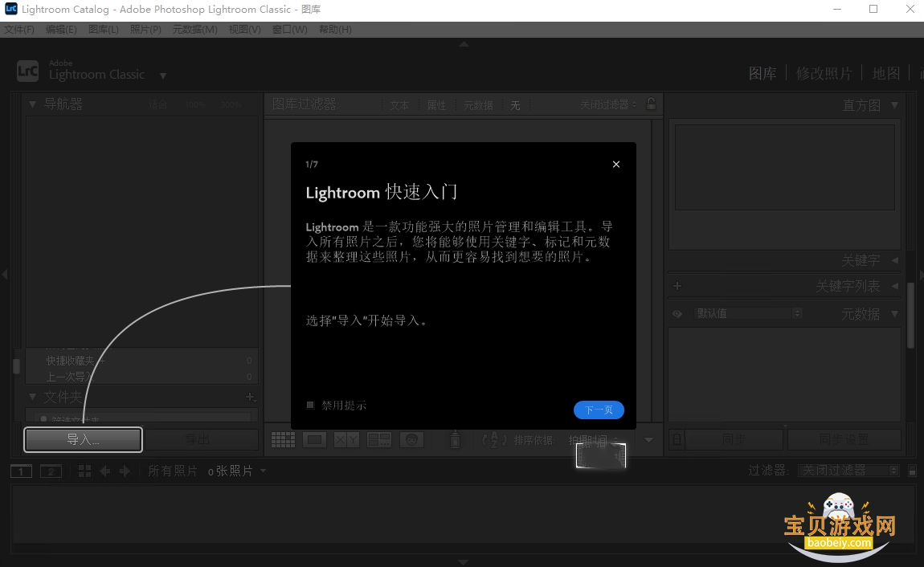Switch to 图库 module

pyautogui.click(x=763, y=74)
